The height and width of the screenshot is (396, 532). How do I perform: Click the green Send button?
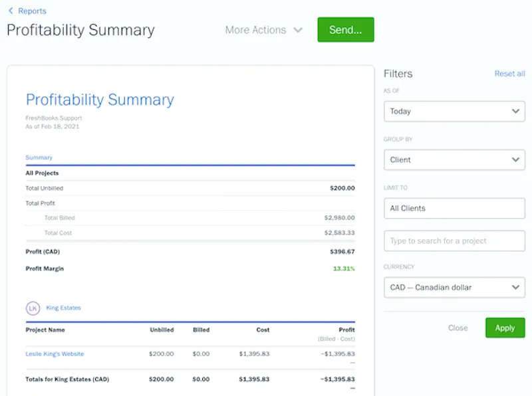pos(345,29)
